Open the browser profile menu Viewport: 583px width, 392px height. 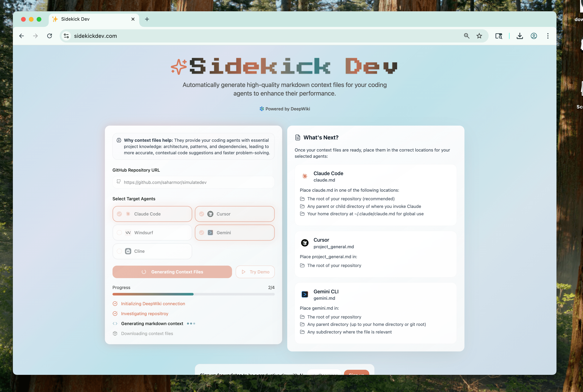pos(533,36)
